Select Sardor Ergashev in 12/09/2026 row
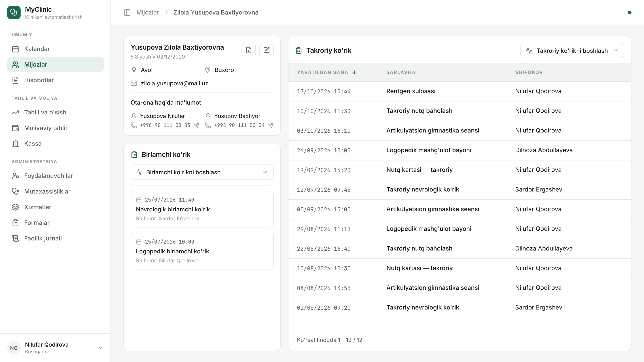Image resolution: width=644 pixels, height=362 pixels. (538, 189)
